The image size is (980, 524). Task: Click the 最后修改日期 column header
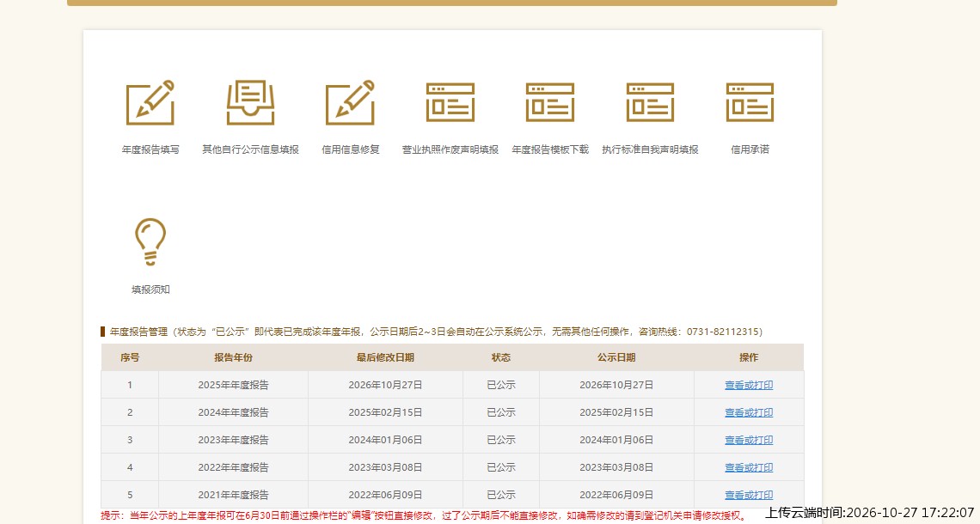385,357
